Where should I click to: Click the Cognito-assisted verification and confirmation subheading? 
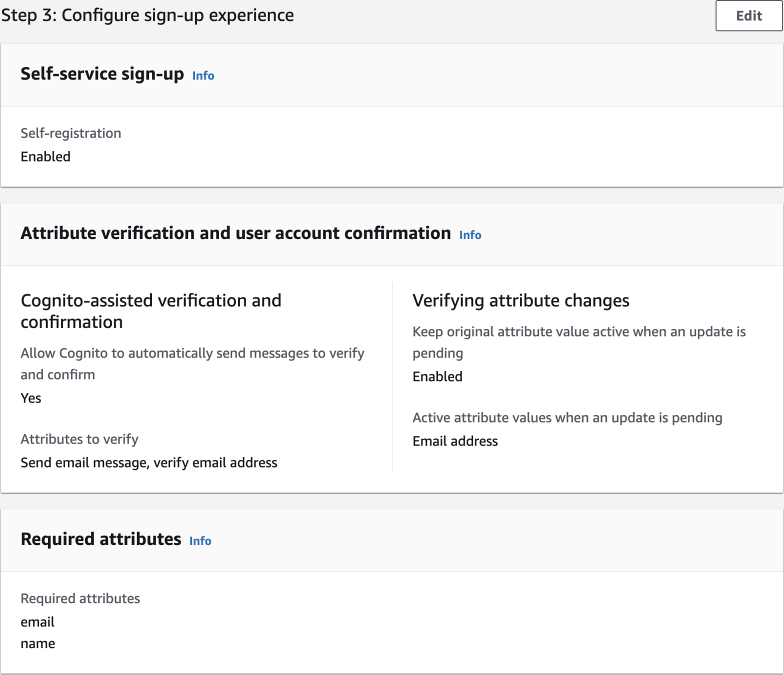(x=150, y=311)
